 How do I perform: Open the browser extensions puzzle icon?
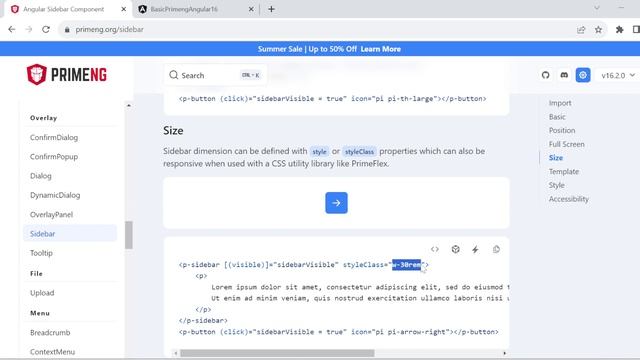(x=620, y=29)
